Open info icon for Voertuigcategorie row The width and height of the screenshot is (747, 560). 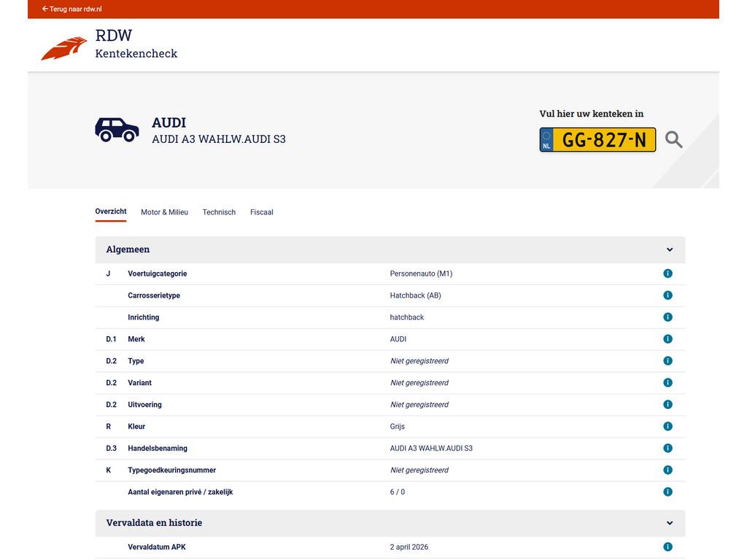tap(667, 273)
